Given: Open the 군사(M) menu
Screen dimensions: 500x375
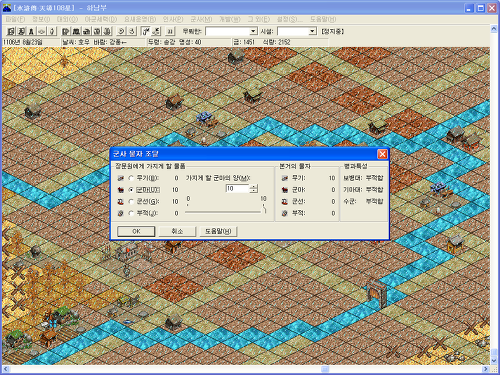Looking at the screenshot, I should point(201,19).
